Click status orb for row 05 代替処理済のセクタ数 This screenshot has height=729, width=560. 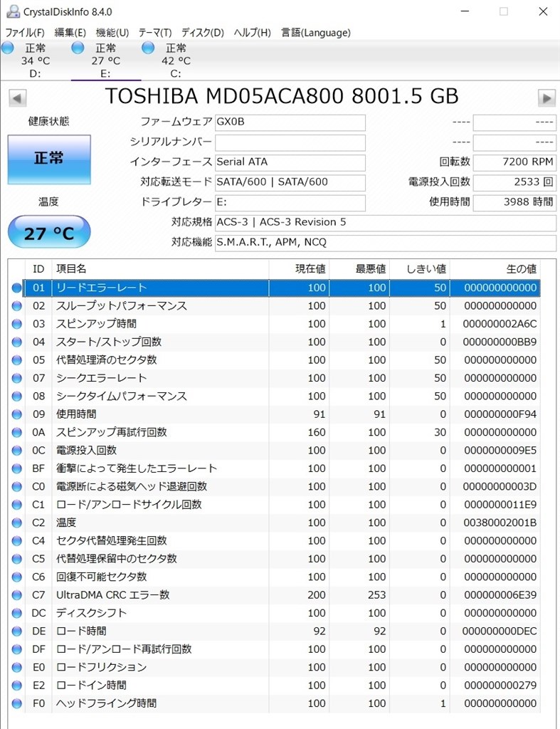pyautogui.click(x=17, y=360)
